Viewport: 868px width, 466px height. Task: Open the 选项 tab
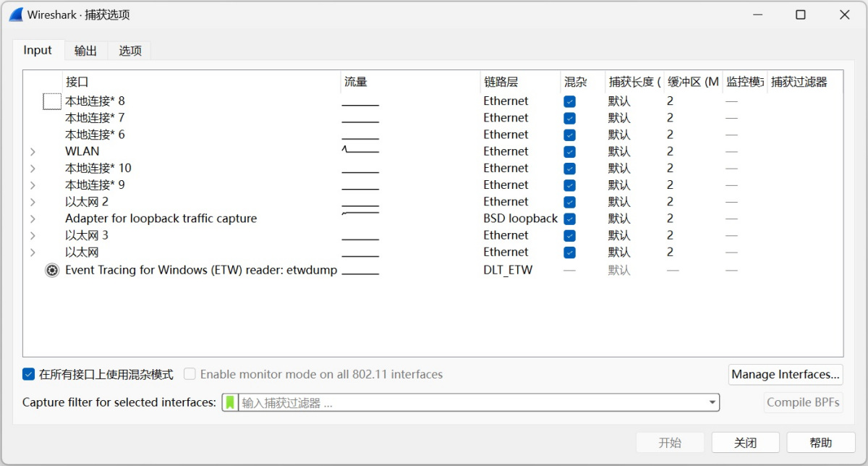[x=130, y=51]
